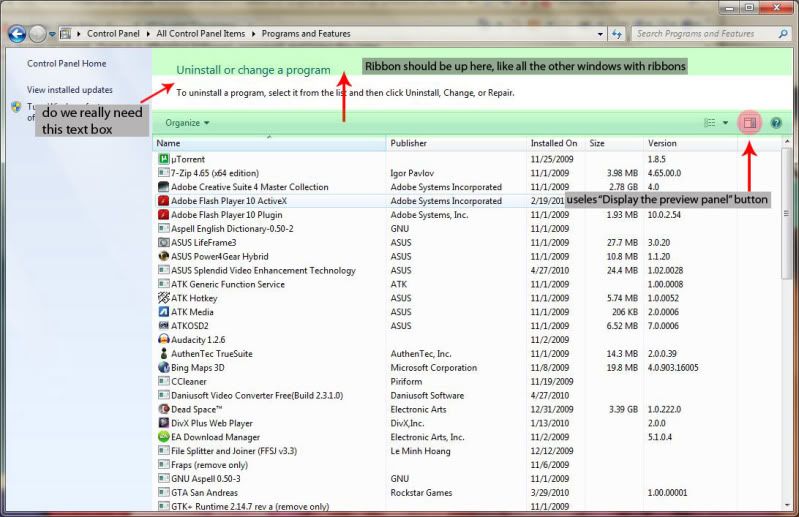Select the ATK Media icon
799x517 pixels.
coord(164,312)
